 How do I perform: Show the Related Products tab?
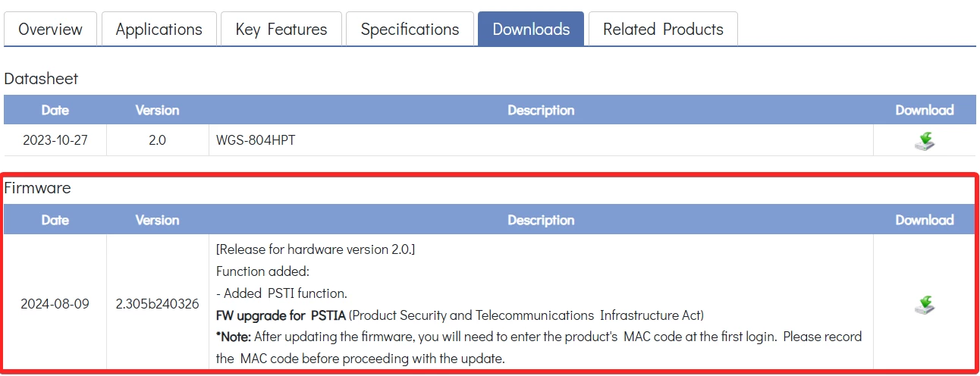[663, 30]
